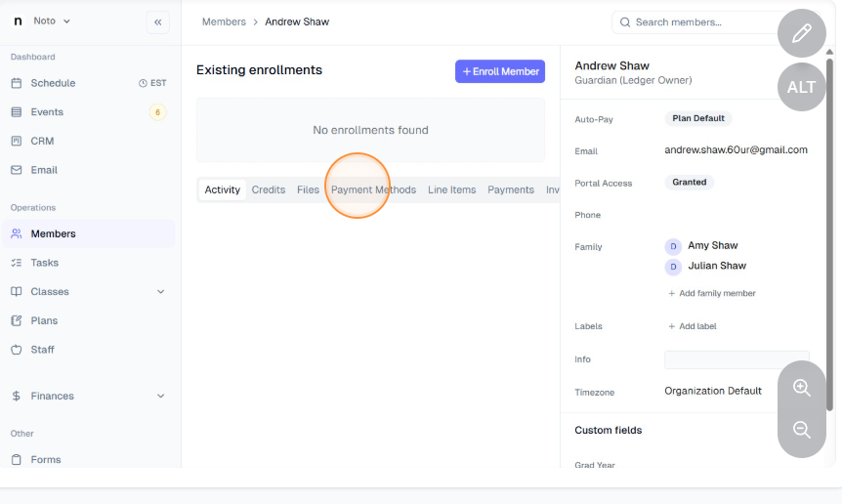Click Julian Shaw's D avatar

[673, 267]
